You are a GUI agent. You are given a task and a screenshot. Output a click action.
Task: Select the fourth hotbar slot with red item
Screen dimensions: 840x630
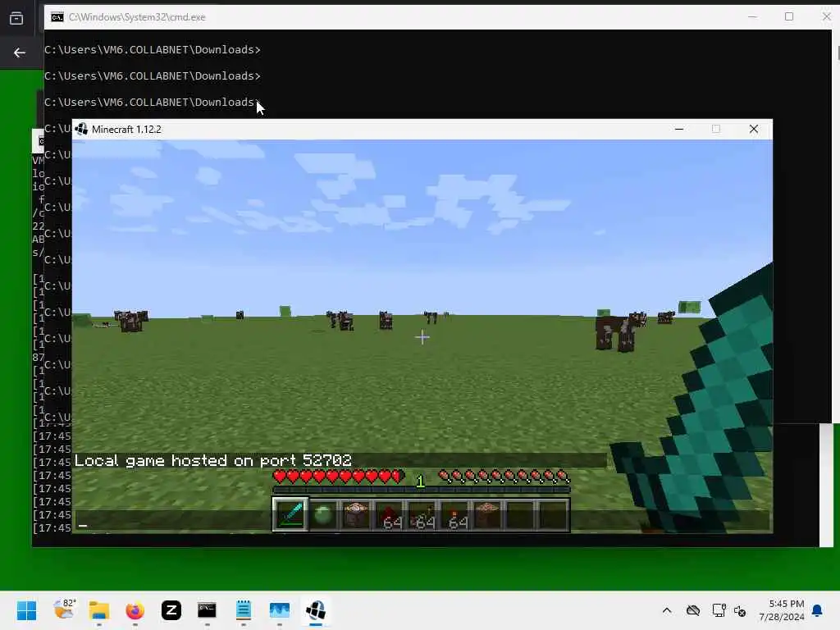[x=389, y=514]
